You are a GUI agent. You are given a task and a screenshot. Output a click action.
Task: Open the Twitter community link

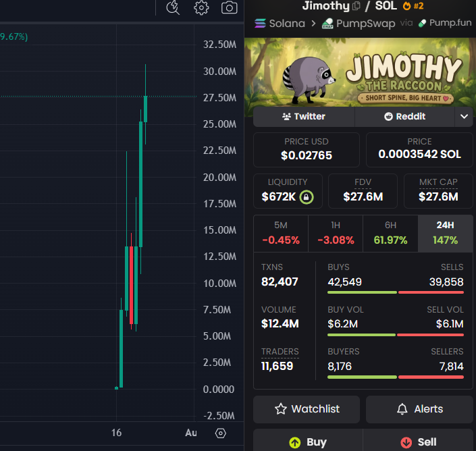click(x=304, y=117)
